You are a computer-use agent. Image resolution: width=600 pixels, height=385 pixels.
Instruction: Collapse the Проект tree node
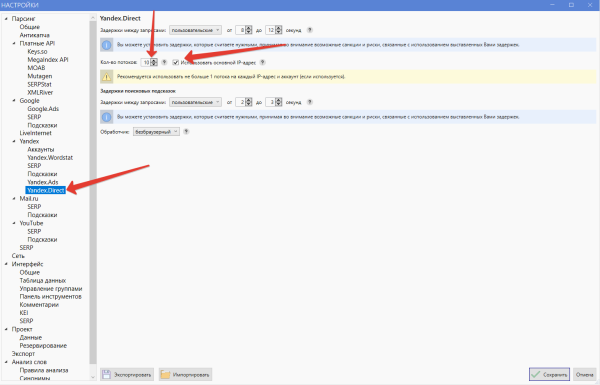(6, 329)
